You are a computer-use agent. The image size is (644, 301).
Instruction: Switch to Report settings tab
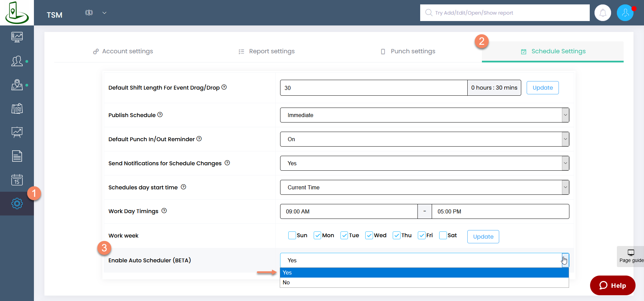click(267, 51)
